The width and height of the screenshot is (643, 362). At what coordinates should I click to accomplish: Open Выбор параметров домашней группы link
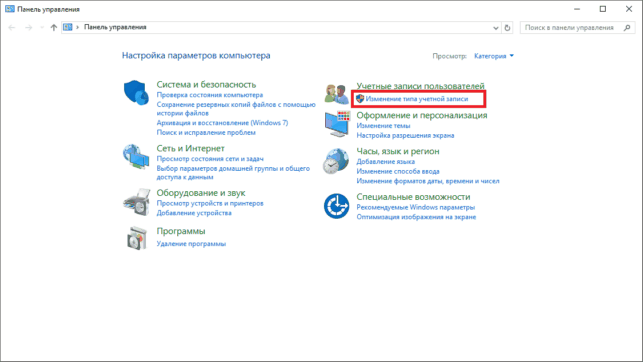233,173
